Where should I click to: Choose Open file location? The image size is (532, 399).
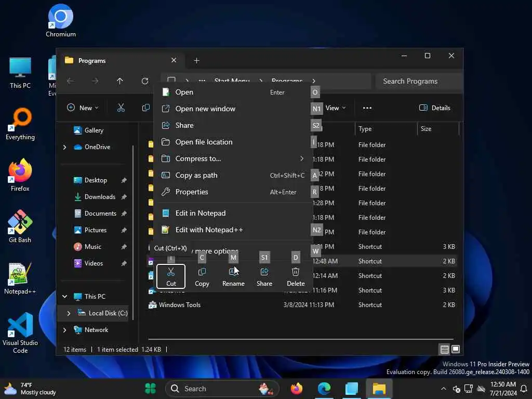233,142
